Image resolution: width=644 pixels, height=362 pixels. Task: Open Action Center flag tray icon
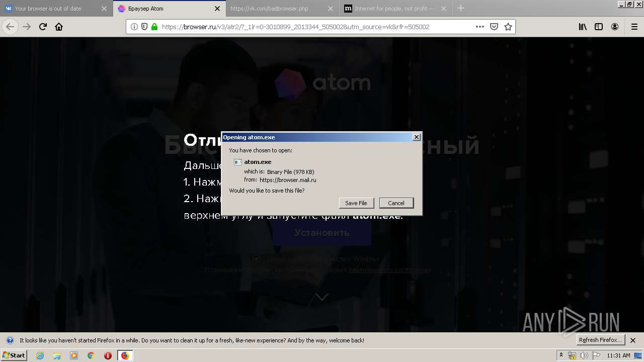(x=596, y=355)
